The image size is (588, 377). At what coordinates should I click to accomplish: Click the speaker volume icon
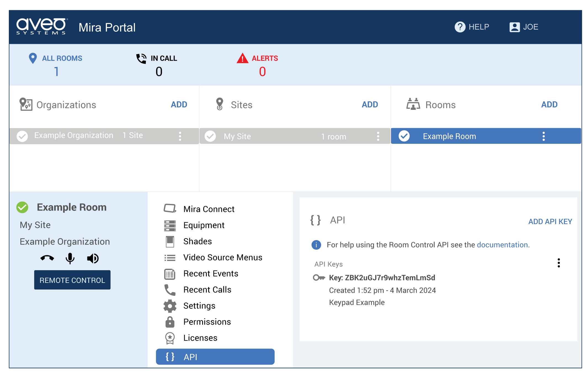[93, 258]
